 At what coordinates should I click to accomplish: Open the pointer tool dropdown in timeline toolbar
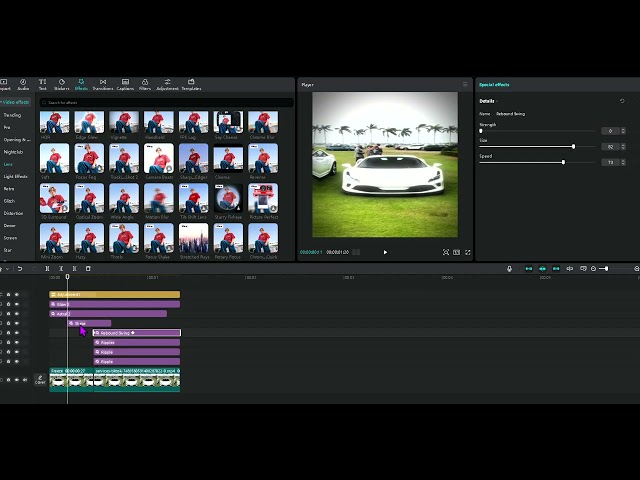(x=7, y=269)
